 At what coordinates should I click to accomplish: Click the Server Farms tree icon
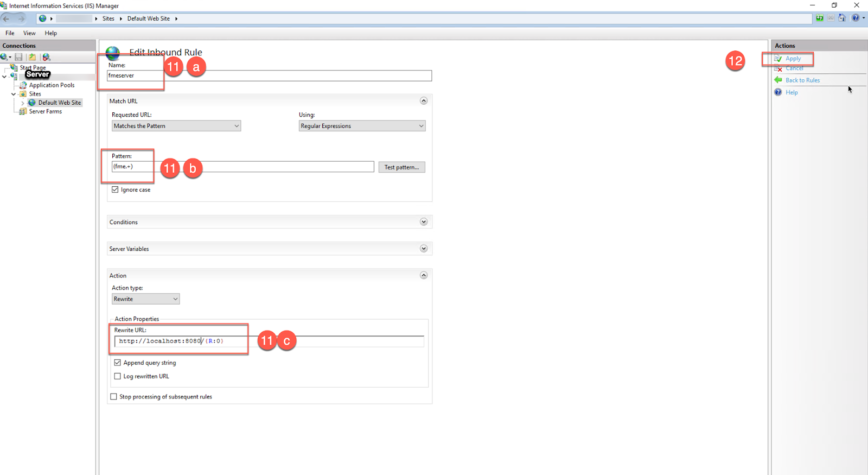tap(23, 111)
